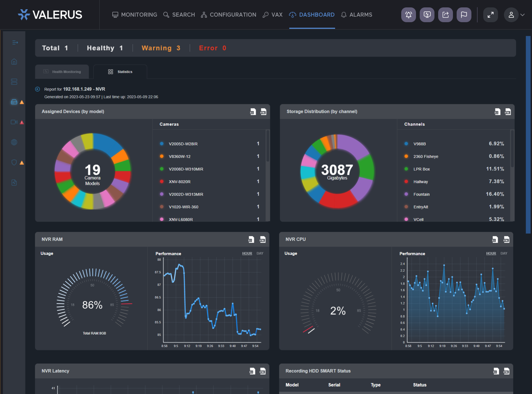532x394 pixels.
Task: Select the NVR storage icon with warning badge
Action: 14,102
